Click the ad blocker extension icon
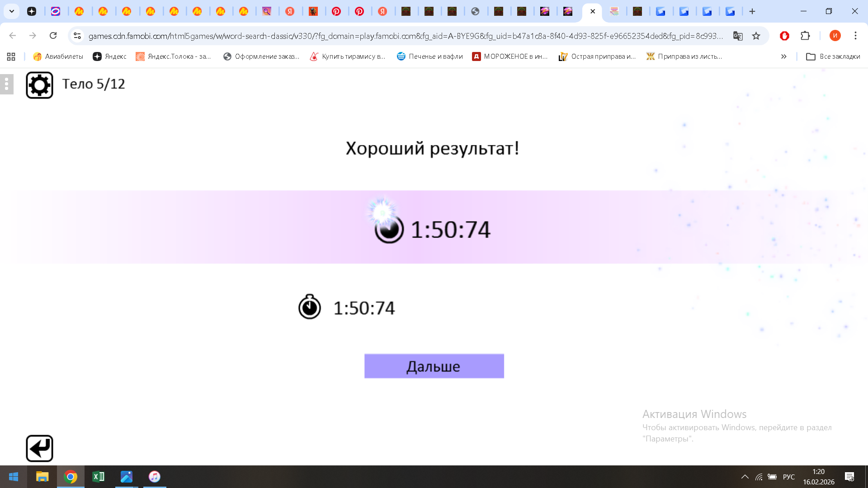This screenshot has width=868, height=488. (784, 36)
